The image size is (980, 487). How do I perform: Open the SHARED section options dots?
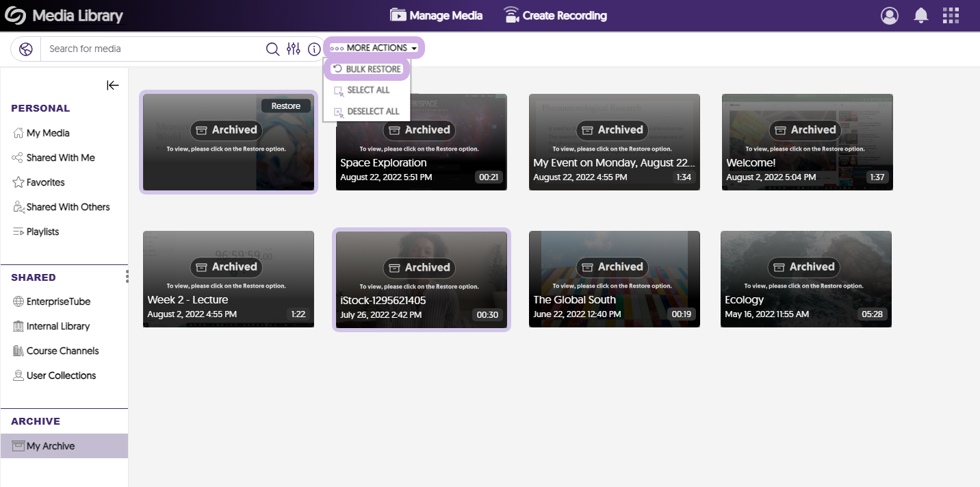pyautogui.click(x=127, y=276)
